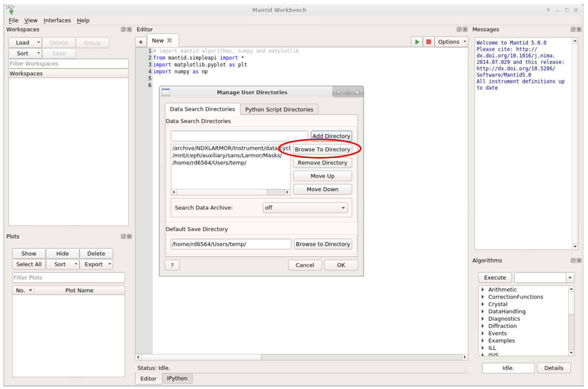This screenshot has height=389, width=588.
Task: Expand the Events algorithm category
Action: coord(483,333)
